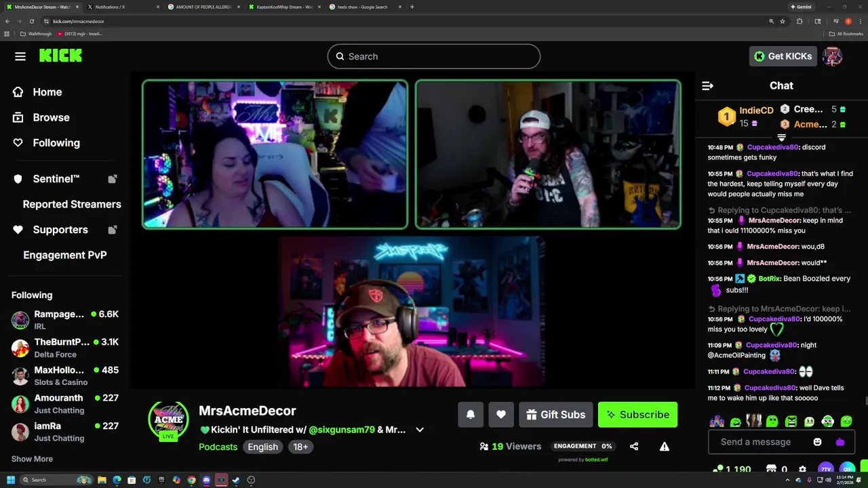Click the English language tag
868x488 pixels.
tap(262, 447)
